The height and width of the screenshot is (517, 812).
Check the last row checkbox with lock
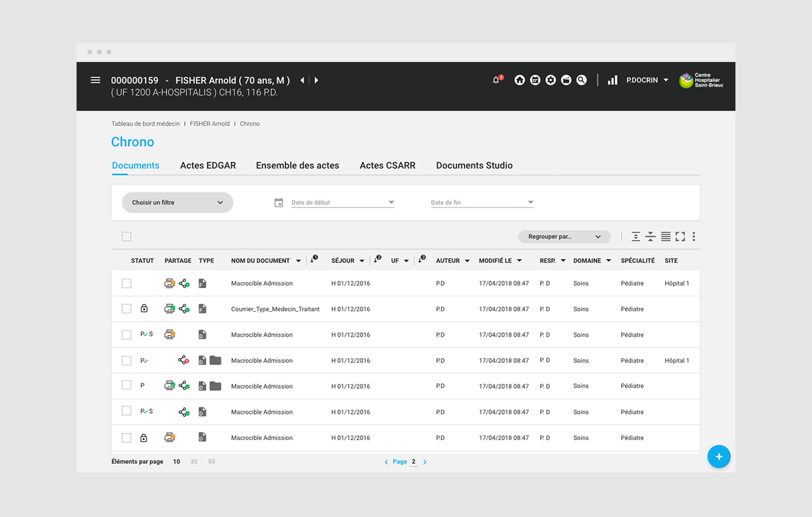(x=126, y=438)
